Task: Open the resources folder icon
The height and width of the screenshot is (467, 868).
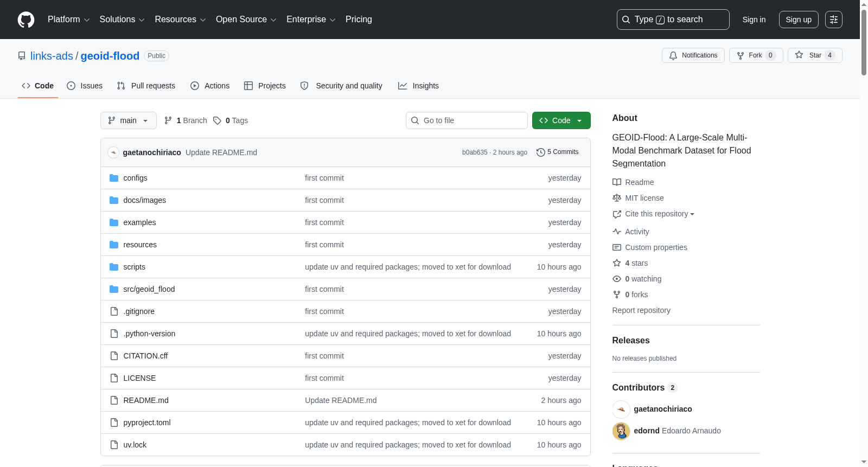Action: [x=114, y=245]
